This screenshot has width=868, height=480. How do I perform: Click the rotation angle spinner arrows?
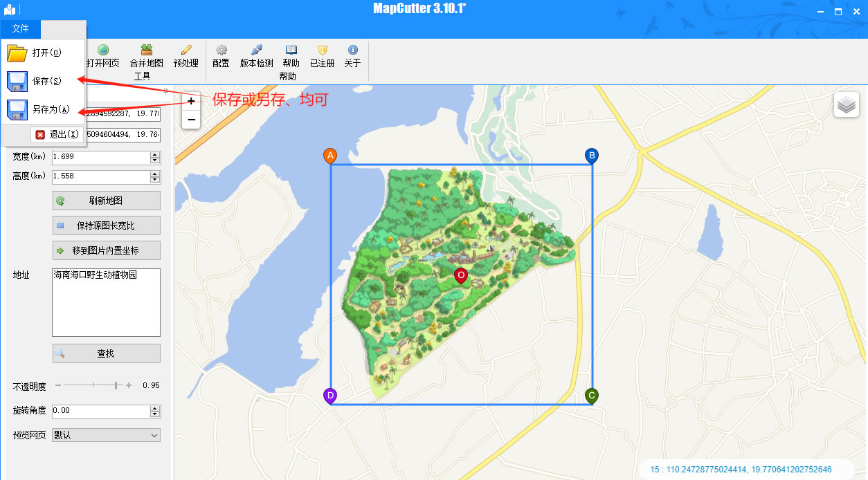coord(155,411)
